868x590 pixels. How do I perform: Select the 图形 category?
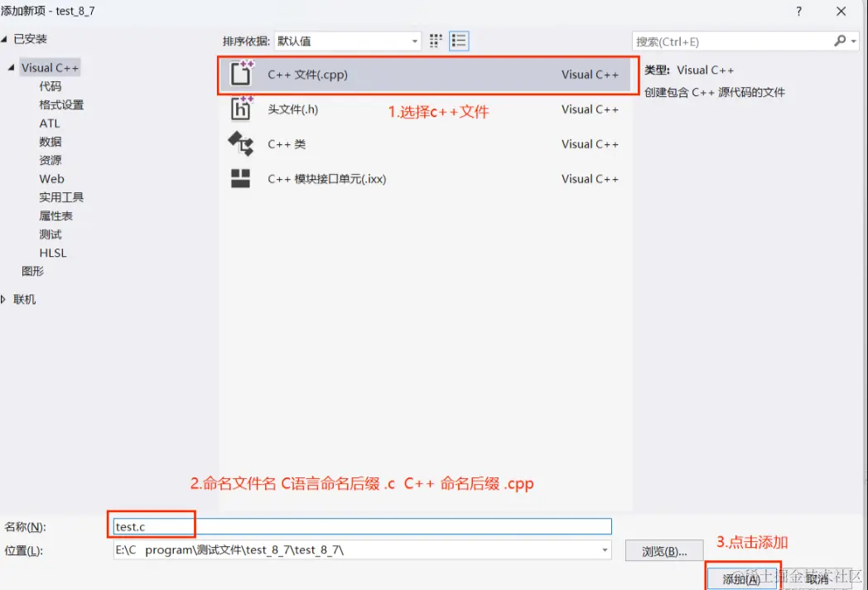tap(32, 271)
